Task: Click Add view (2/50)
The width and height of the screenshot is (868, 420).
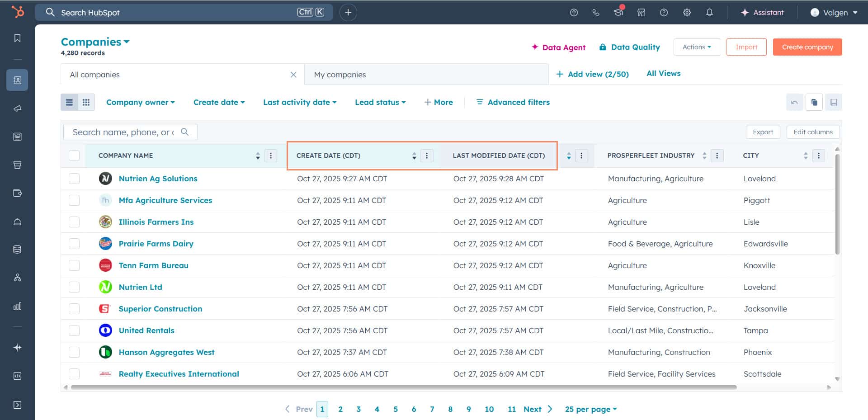Action: (592, 74)
